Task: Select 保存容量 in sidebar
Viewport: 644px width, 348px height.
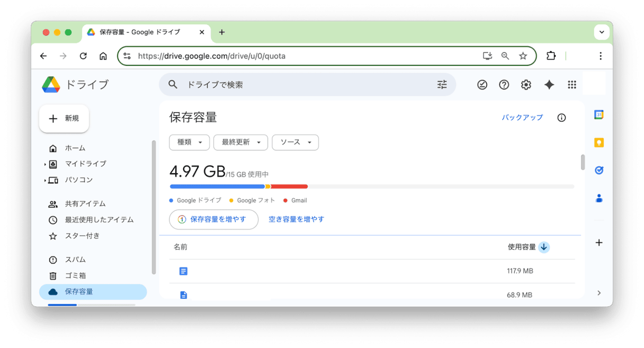Action: tap(93, 292)
